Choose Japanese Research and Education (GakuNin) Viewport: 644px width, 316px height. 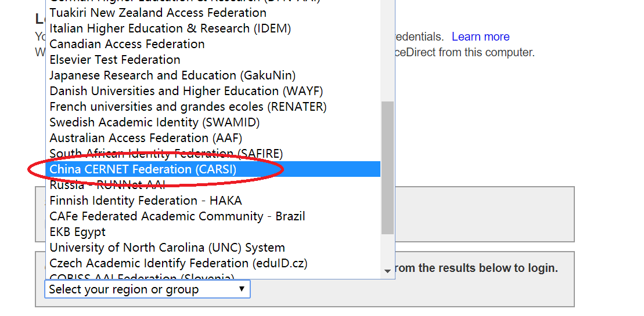pyautogui.click(x=172, y=75)
